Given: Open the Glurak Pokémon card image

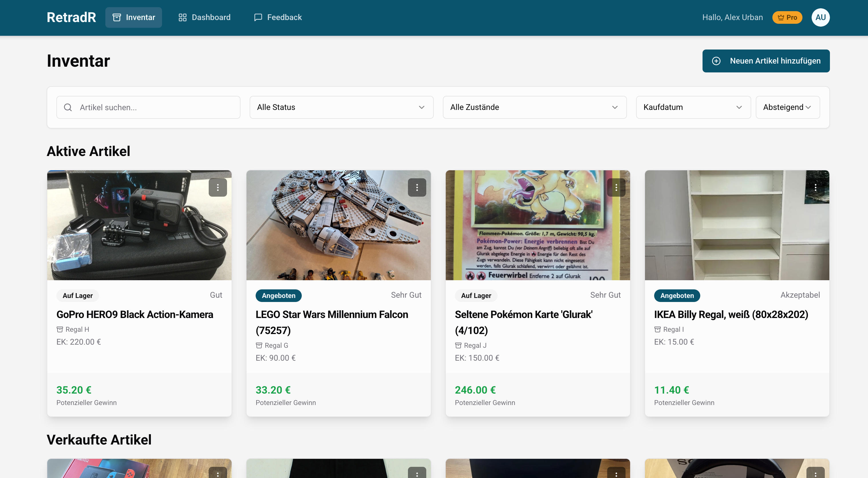Looking at the screenshot, I should (537, 225).
